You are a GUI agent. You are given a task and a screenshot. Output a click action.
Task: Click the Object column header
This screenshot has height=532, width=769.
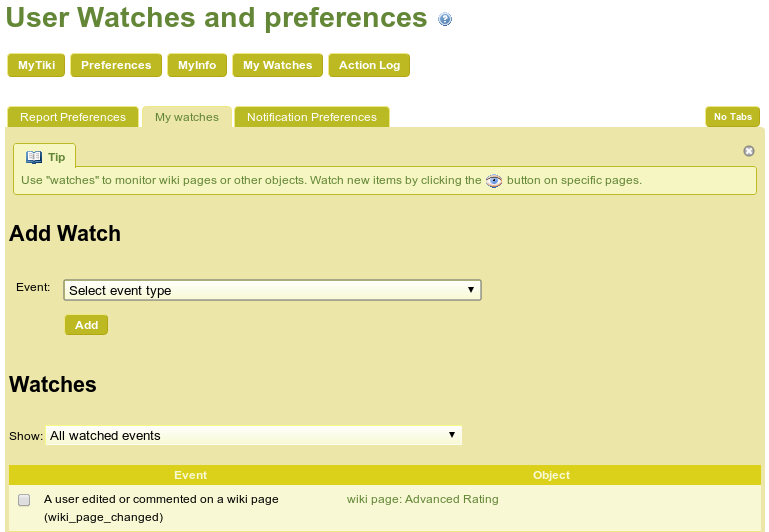551,475
